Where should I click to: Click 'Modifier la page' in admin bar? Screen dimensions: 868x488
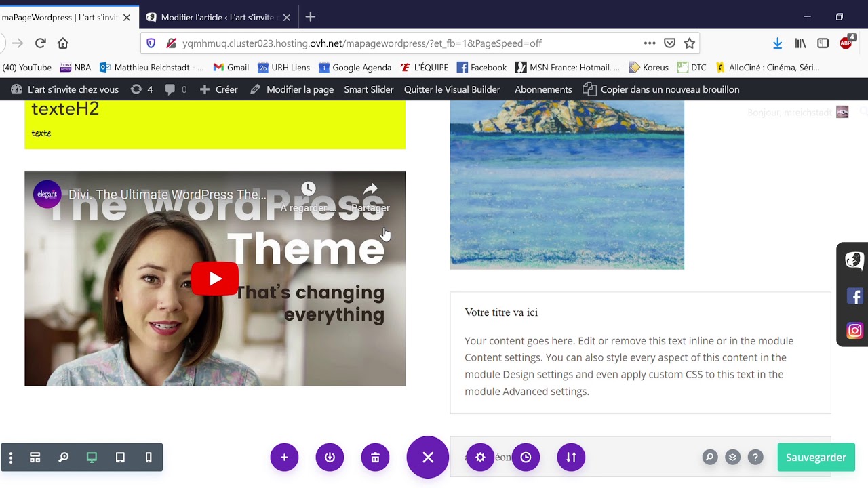pos(292,89)
